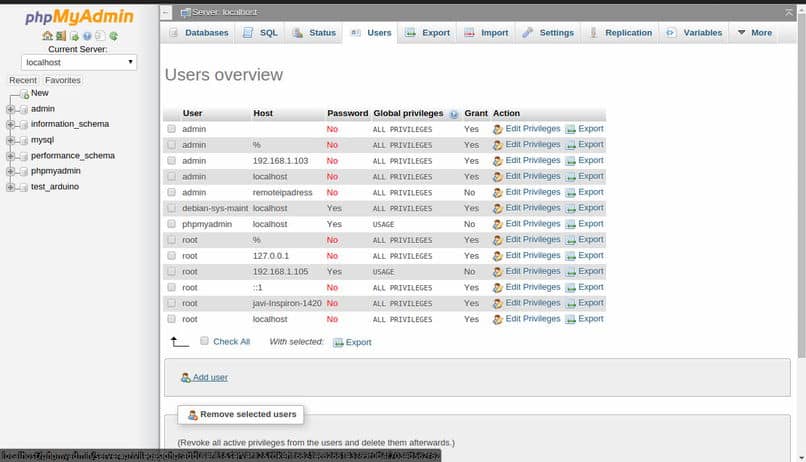Open the Export tab in top menu
The width and height of the screenshot is (806, 462).
coord(428,33)
